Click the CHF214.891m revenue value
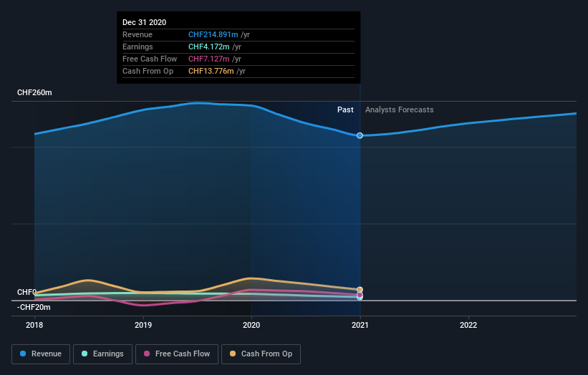The height and width of the screenshot is (375, 588). pyautogui.click(x=213, y=34)
